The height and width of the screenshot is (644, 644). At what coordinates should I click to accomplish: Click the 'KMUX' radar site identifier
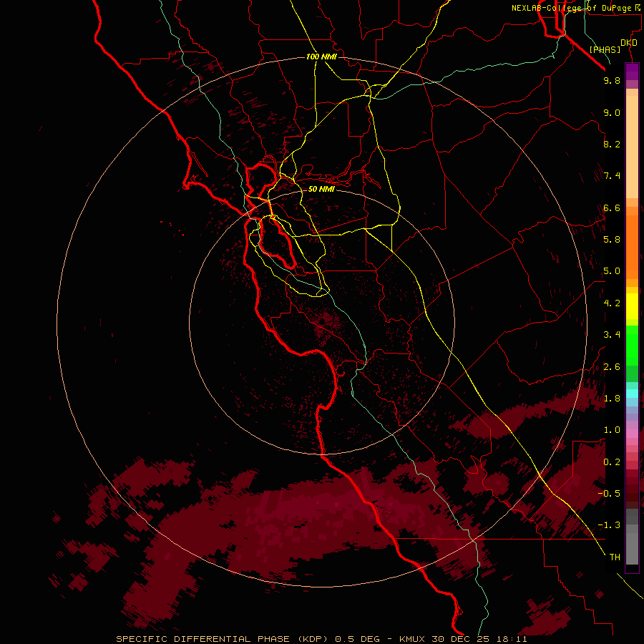point(413,639)
